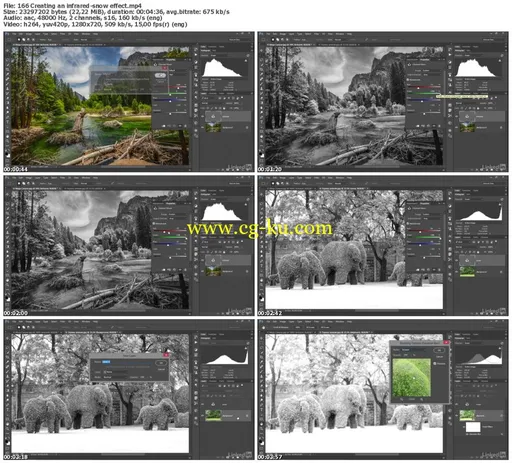Adjust the red slider in the 00:02:42 frame Properties panel
The image size is (512, 463).
click(424, 231)
